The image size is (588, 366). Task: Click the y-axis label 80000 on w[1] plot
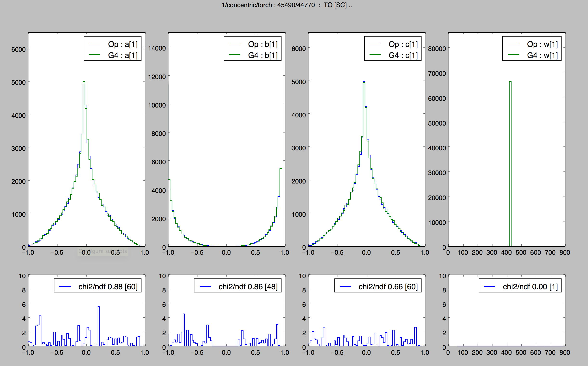coord(437,49)
